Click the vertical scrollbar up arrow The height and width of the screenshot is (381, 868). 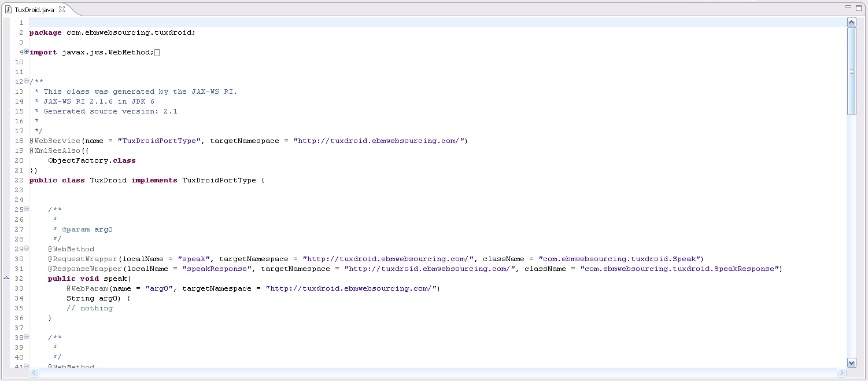(x=851, y=22)
